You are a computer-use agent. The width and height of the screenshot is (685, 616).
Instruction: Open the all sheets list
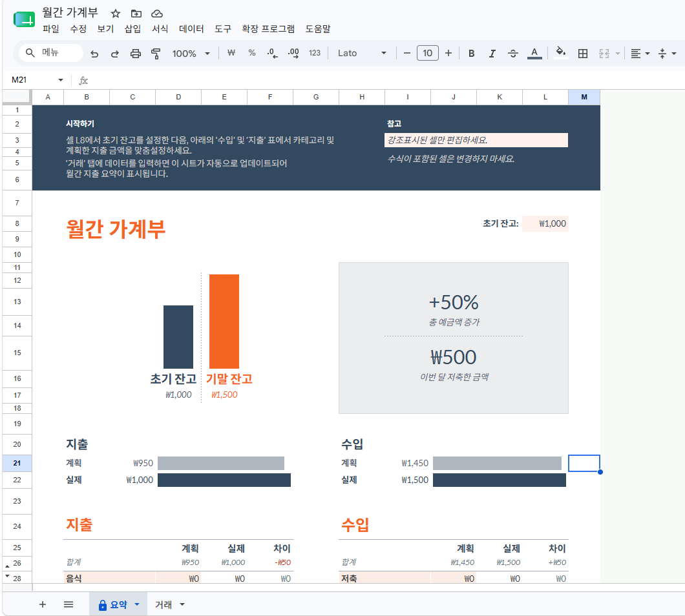(68, 604)
